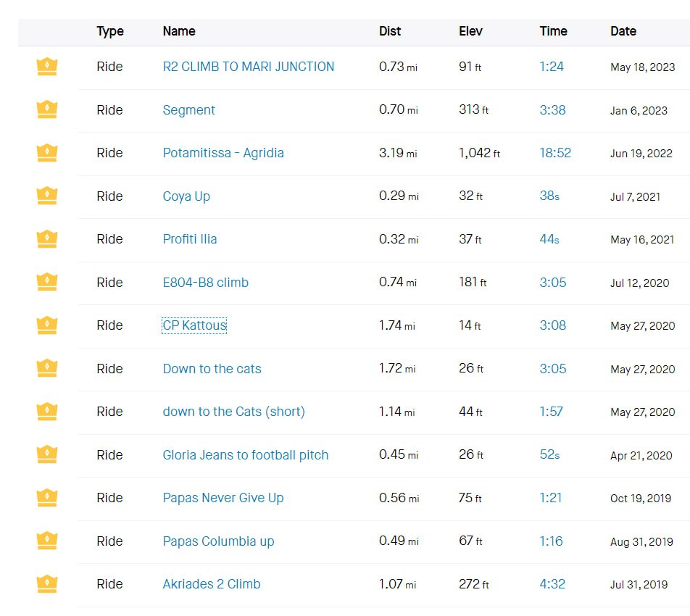Open the E804-B8 climb segment link
The image size is (690, 616).
click(x=205, y=283)
